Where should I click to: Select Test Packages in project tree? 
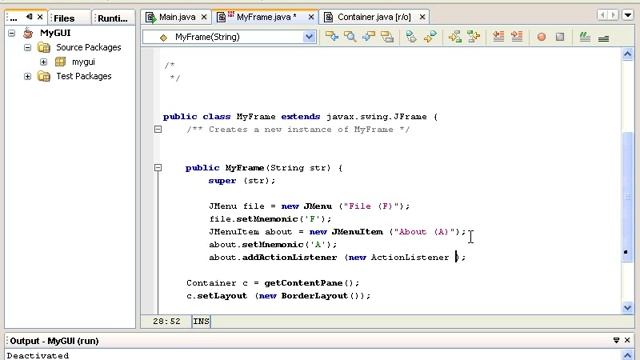[84, 76]
